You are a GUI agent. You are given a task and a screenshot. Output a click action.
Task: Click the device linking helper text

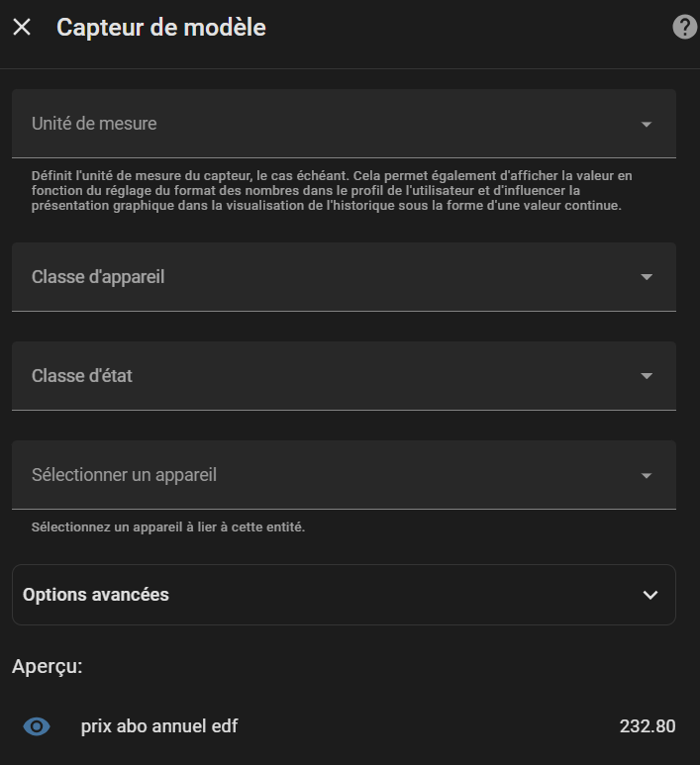(x=168, y=527)
